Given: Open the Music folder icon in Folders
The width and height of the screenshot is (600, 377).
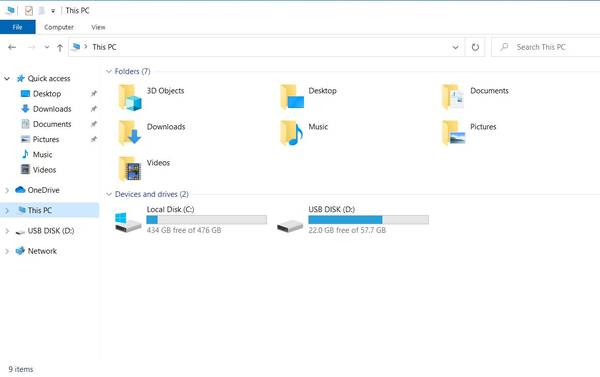Looking at the screenshot, I should click(292, 133).
